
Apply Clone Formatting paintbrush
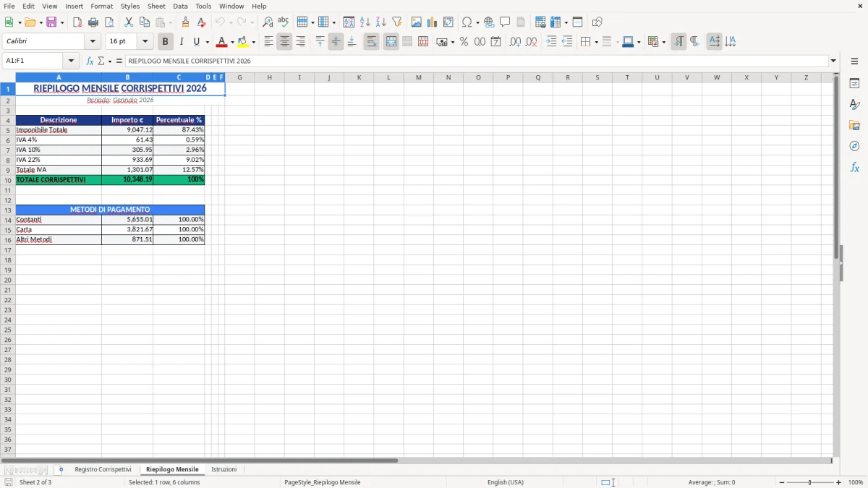(x=184, y=22)
